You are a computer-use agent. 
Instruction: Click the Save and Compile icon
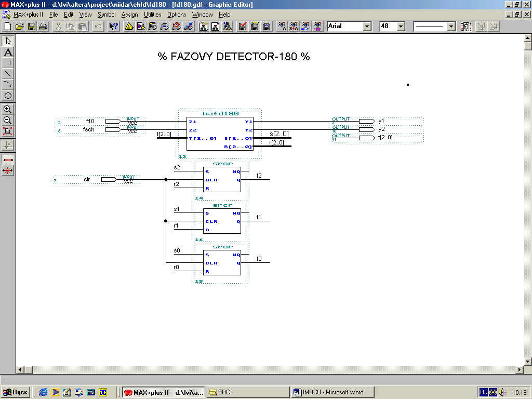tap(255, 26)
